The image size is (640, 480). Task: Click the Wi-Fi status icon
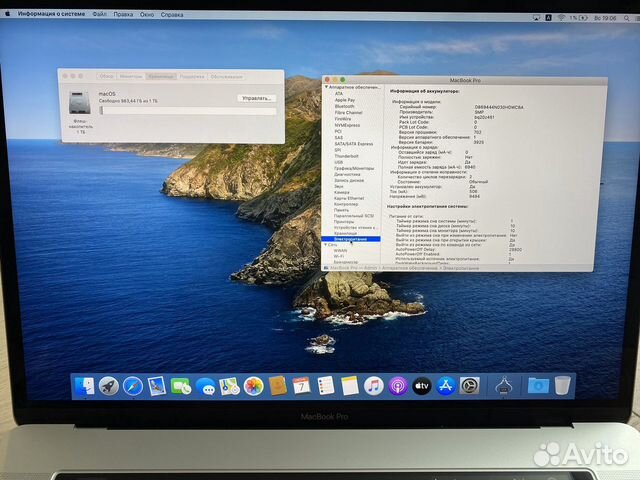(x=561, y=18)
